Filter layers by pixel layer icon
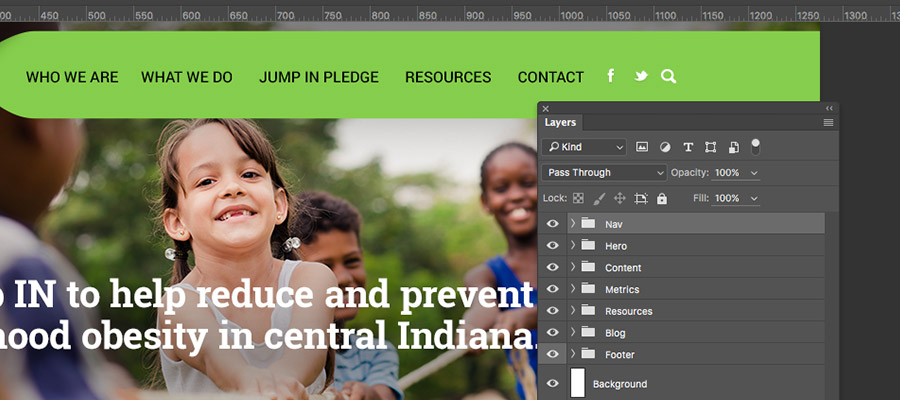The width and height of the screenshot is (900, 400). pyautogui.click(x=642, y=147)
